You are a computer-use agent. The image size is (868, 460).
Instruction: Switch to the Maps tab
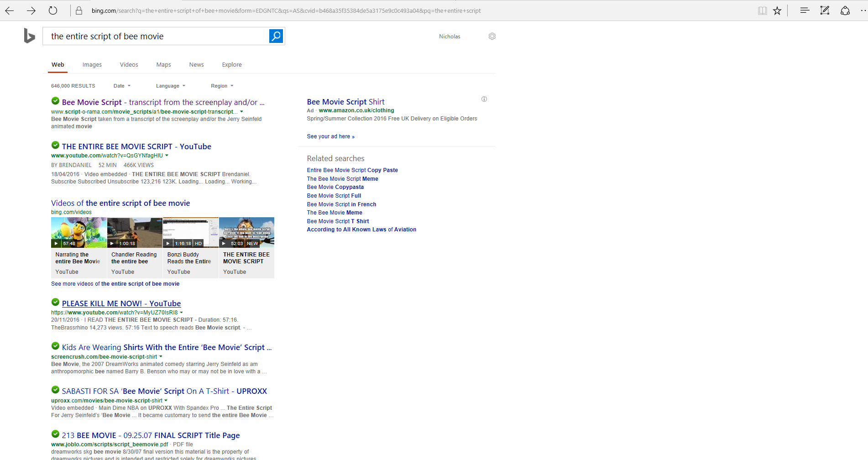pyautogui.click(x=163, y=65)
